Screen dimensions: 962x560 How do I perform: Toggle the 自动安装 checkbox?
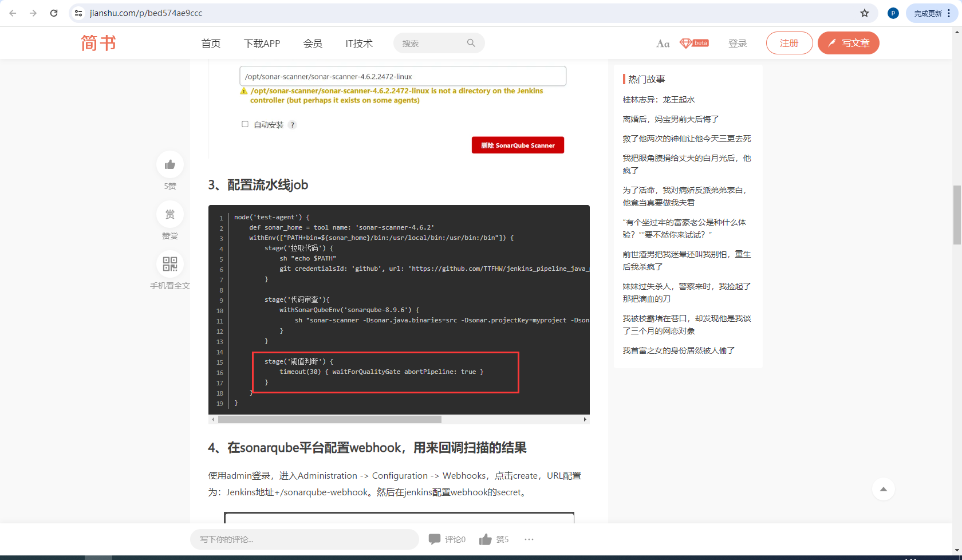click(x=245, y=124)
